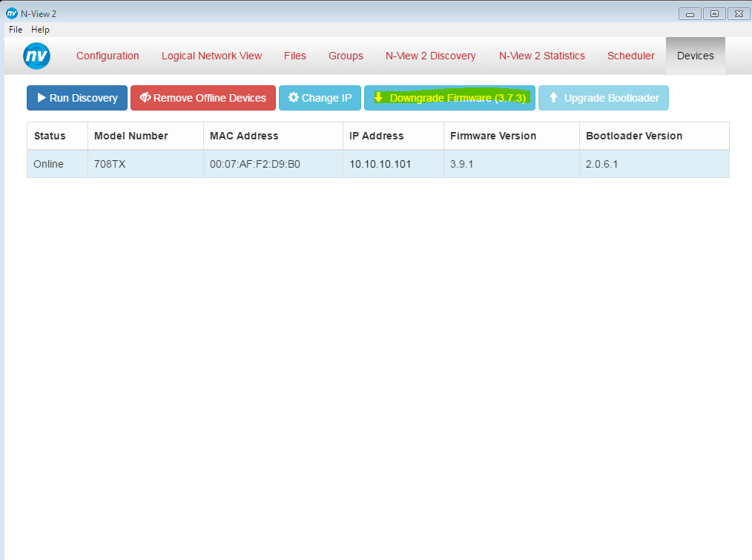Viewport: 752px width, 560px height.
Task: Select the 708TX model cell
Action: 146,164
